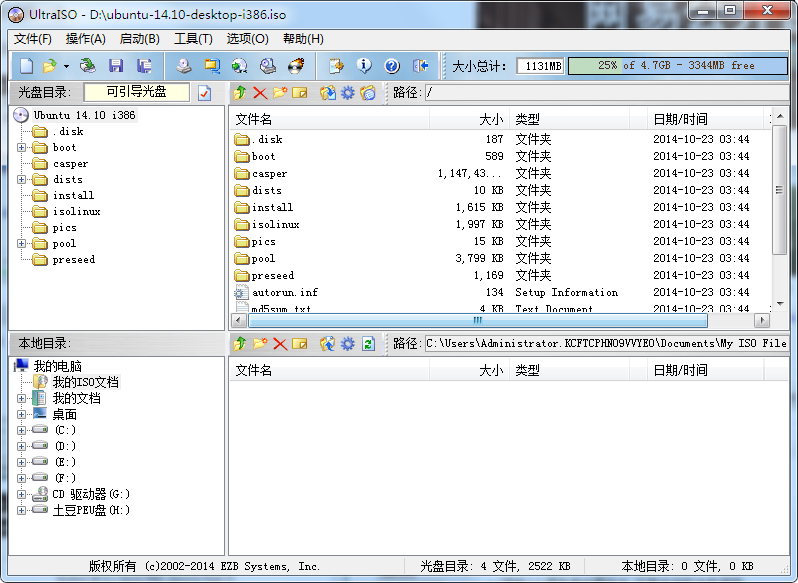Screen dimensions: 798x583
Task: Click Refresh icon in local pane toolbar
Action: tap(368, 344)
